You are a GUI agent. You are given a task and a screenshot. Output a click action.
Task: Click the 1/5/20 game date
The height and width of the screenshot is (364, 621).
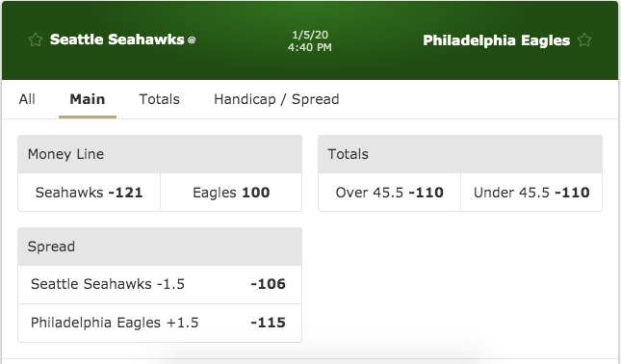tap(310, 35)
